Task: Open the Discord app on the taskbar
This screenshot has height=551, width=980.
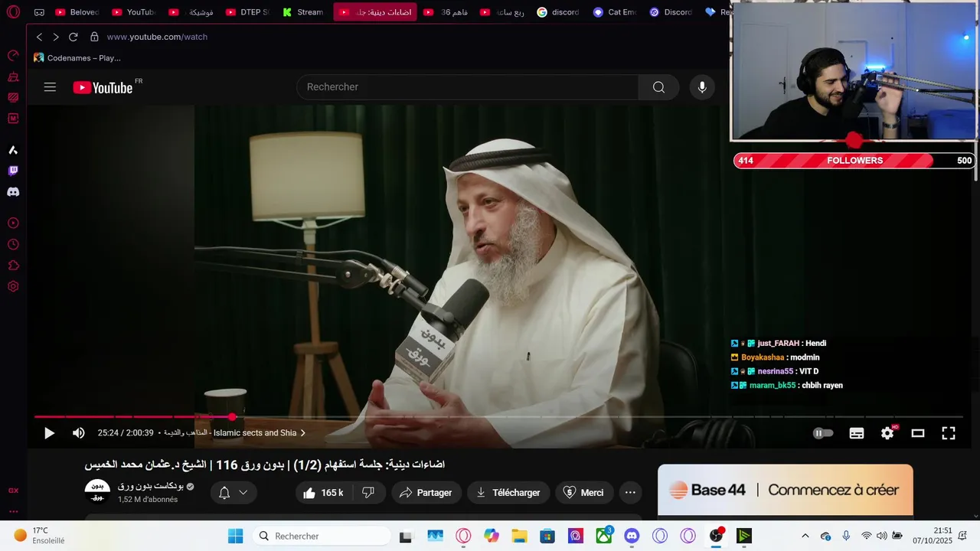Action: coord(632,536)
